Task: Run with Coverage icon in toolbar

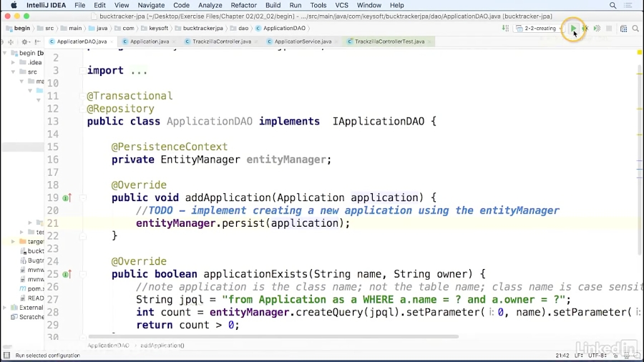Action: (x=597, y=29)
